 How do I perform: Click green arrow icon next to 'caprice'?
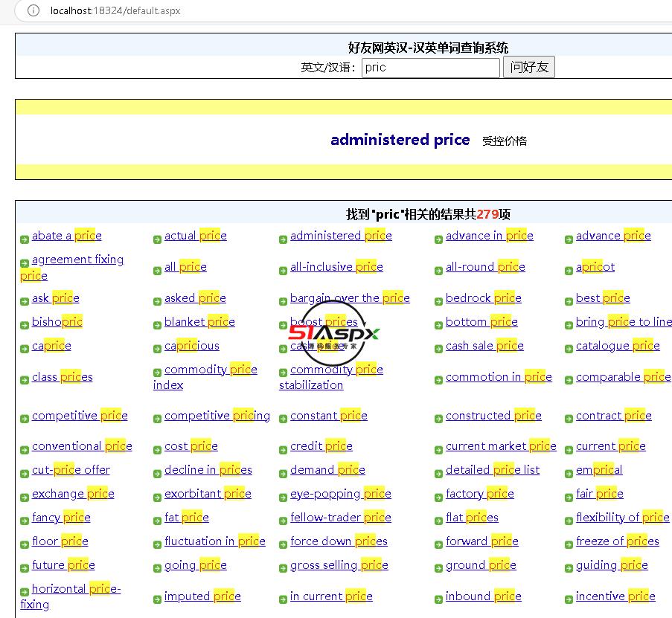25,350
